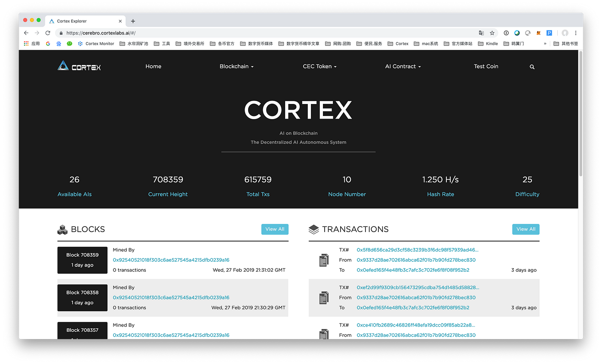The width and height of the screenshot is (602, 364).
Task: Open the Google Translate icon in address bar
Action: 481,33
